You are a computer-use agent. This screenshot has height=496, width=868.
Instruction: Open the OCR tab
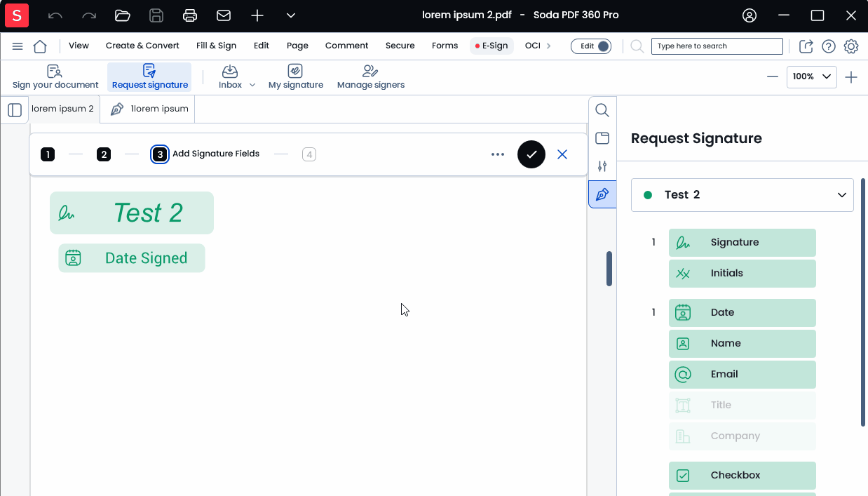pos(533,46)
